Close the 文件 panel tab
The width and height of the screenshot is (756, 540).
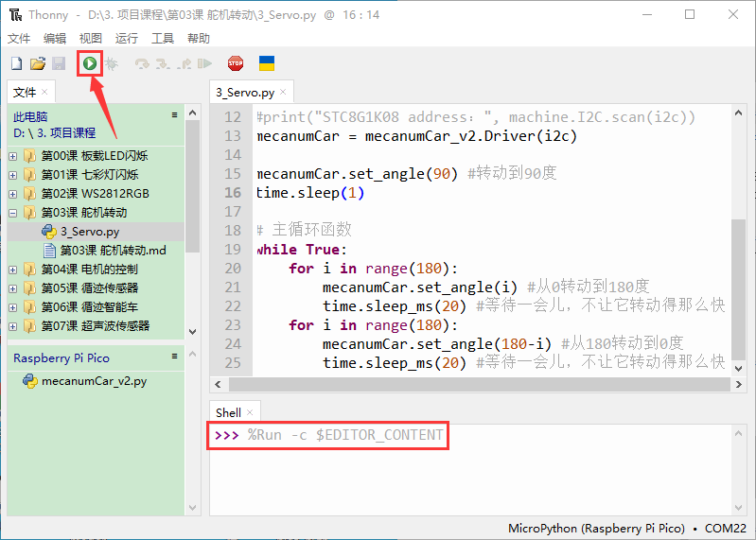tap(44, 92)
